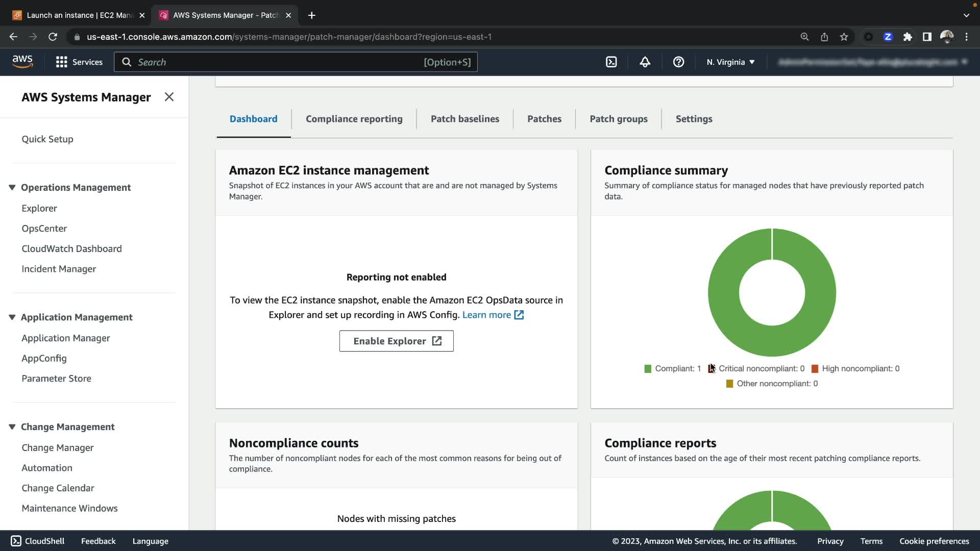Click the help question mark icon
Image resolution: width=980 pixels, height=551 pixels.
point(678,62)
